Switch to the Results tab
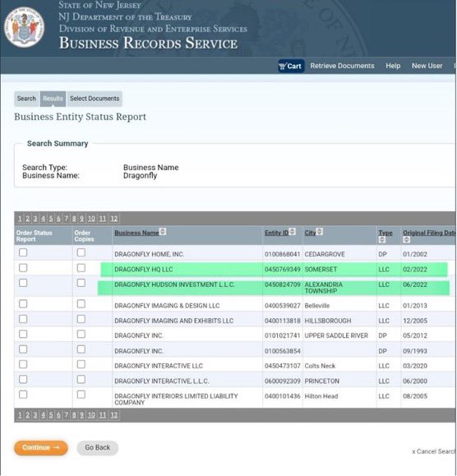The width and height of the screenshot is (457, 476). [x=53, y=99]
